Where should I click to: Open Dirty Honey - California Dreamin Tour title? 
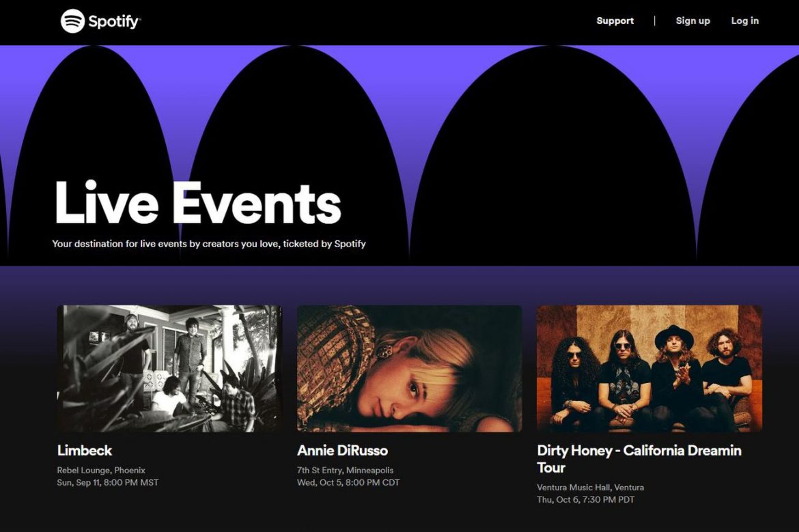tap(639, 459)
